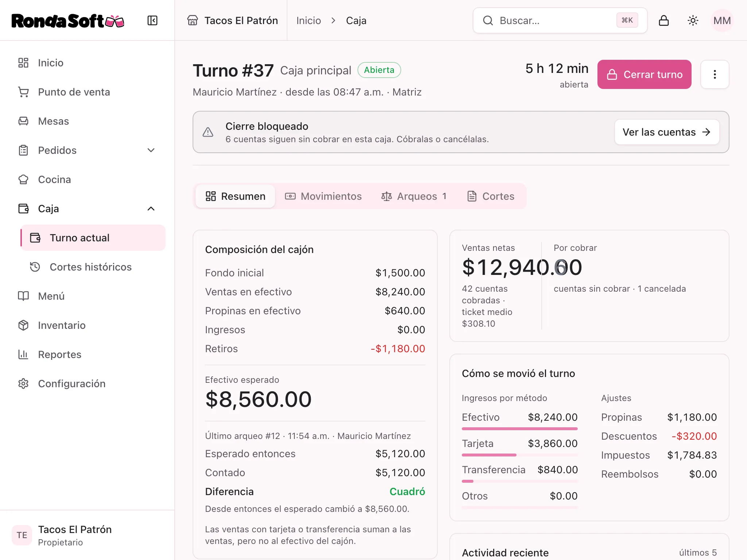Go to Inicio in the sidebar
The image size is (747, 560).
88,63
